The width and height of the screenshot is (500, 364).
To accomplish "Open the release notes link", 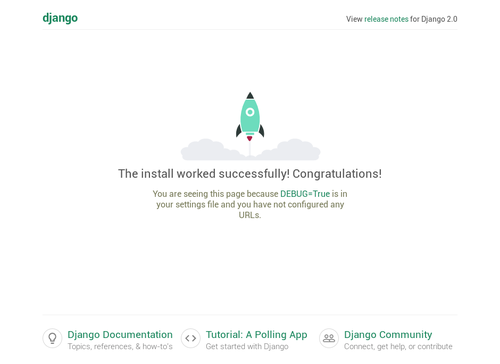I will click(386, 19).
